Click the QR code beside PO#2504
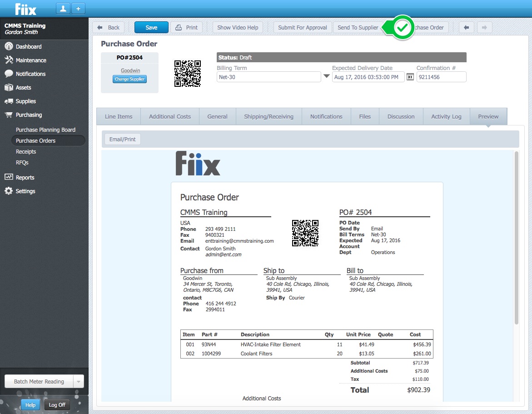532x414 pixels. [188, 74]
